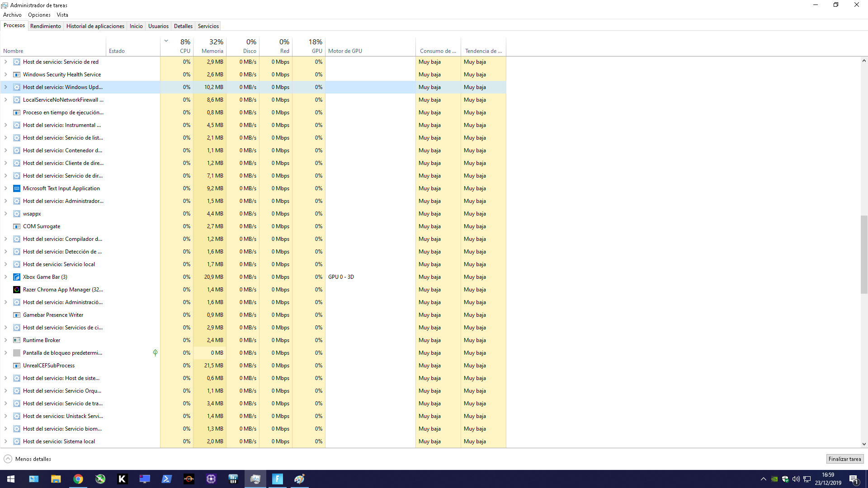Expand Pantalla de bloqueo predetermi... row
This screenshot has height=488, width=868.
[6, 353]
